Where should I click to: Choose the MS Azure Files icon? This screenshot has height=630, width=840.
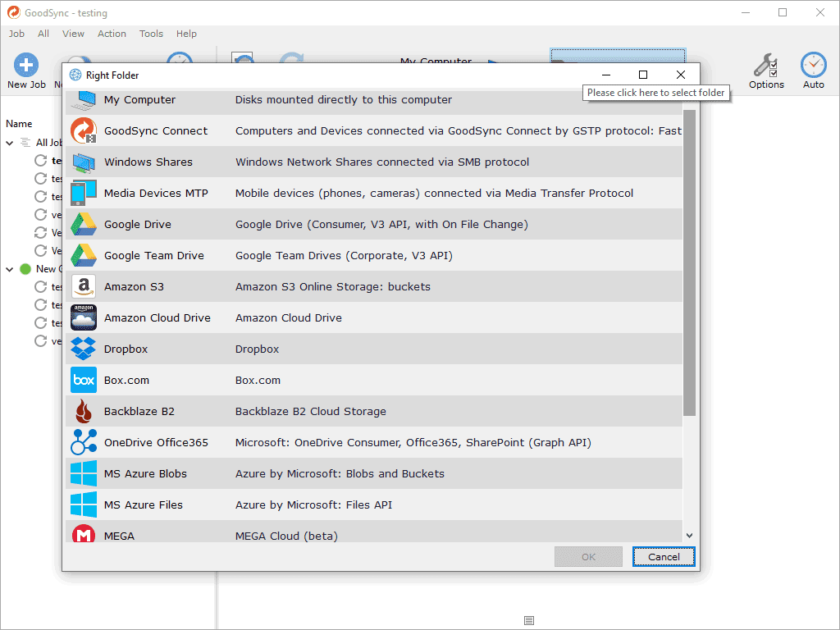tap(84, 504)
